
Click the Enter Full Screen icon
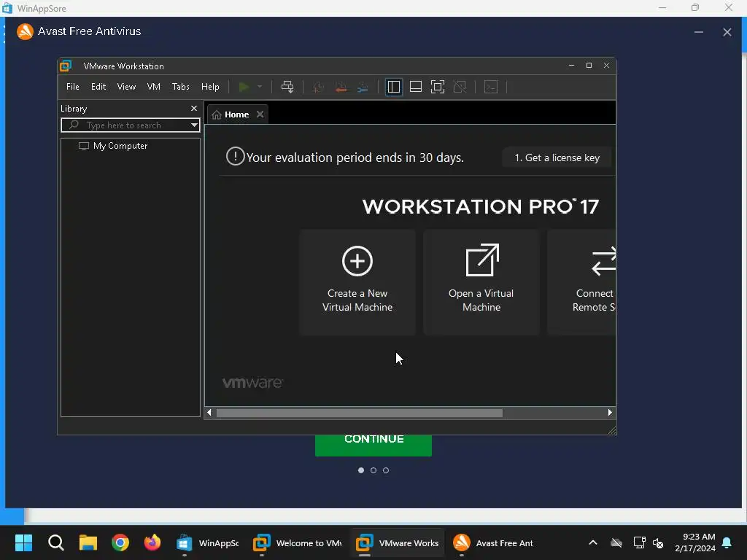coord(438,87)
